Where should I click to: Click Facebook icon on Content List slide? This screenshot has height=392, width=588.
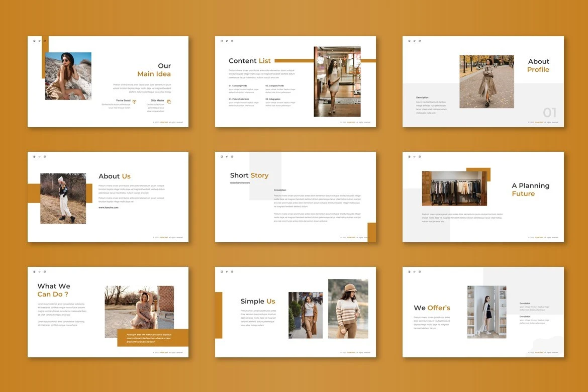(x=221, y=41)
